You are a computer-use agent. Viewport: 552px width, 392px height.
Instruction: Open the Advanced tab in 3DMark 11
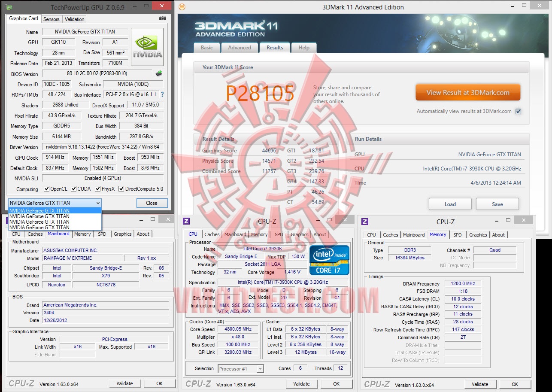point(240,48)
